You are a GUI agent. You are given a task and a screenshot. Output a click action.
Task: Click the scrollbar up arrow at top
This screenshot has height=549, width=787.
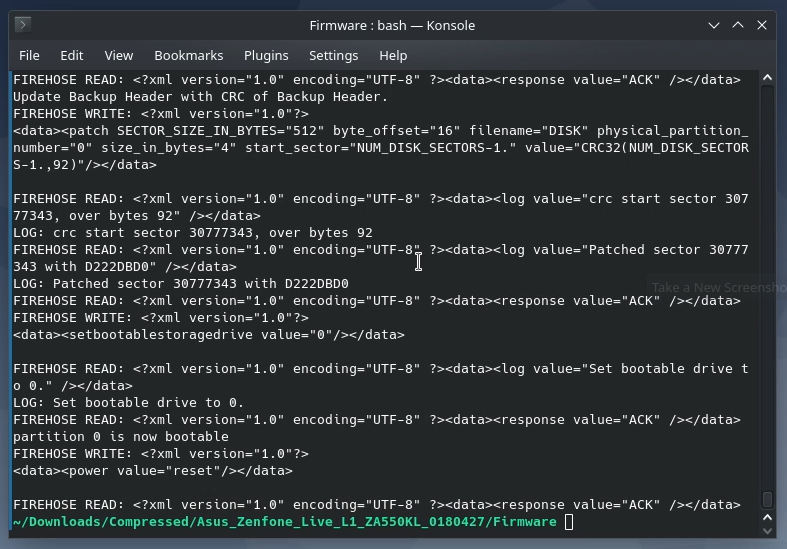click(767, 78)
